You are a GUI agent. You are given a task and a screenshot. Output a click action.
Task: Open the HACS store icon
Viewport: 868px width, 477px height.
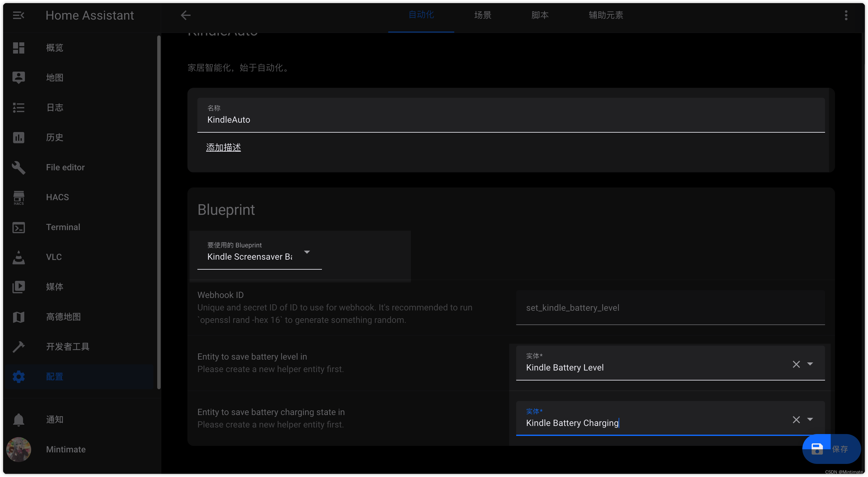(x=19, y=197)
